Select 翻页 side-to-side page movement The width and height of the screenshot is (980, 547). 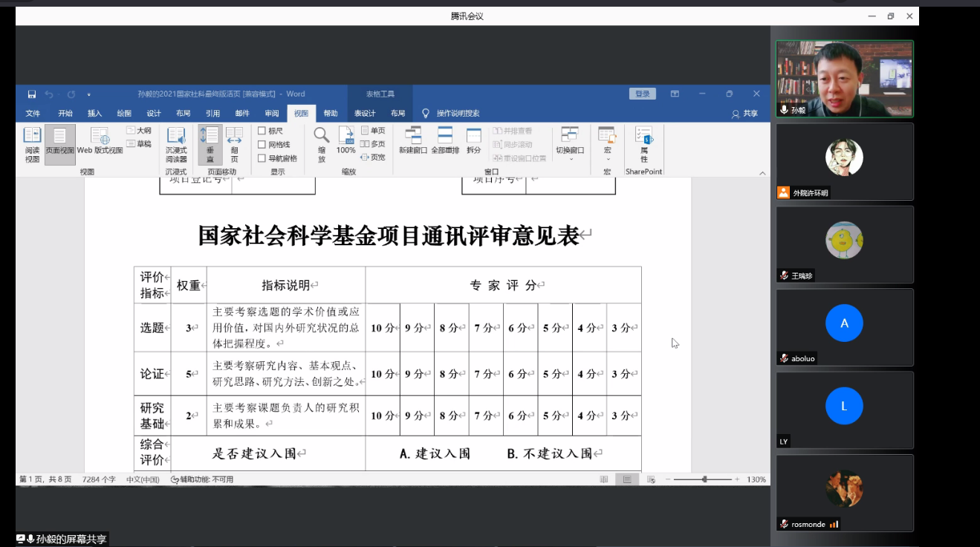click(234, 144)
